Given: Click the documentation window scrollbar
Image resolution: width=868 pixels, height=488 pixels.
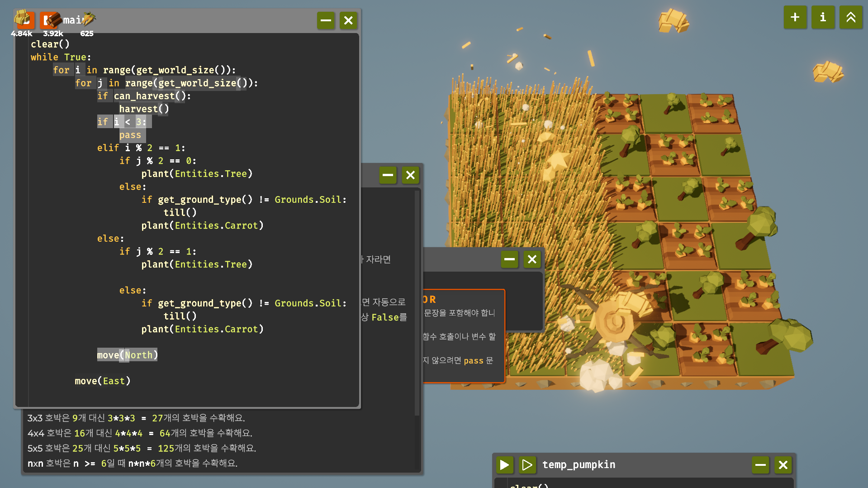Looking at the screenshot, I should 417,303.
